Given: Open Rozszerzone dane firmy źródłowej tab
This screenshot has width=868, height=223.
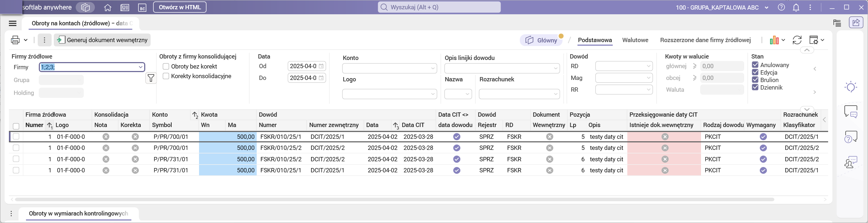Looking at the screenshot, I should click(x=705, y=40).
